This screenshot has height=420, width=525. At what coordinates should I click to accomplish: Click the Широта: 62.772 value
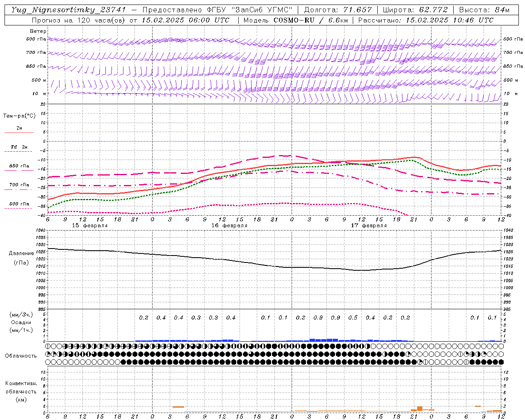point(415,10)
